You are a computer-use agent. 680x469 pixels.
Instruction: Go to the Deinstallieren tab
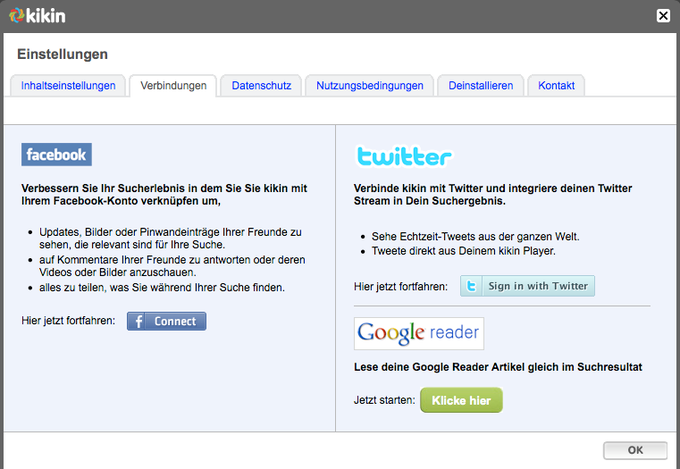click(481, 85)
